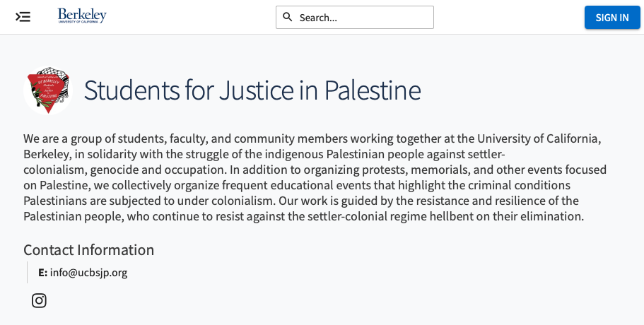Click the Contact Information heading
Screen dimensions: 644x325
tap(88, 250)
